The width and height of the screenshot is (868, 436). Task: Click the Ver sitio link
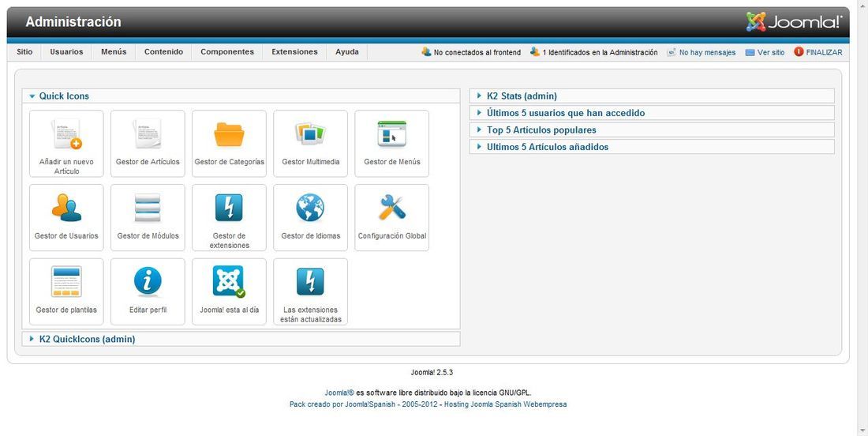tap(771, 53)
